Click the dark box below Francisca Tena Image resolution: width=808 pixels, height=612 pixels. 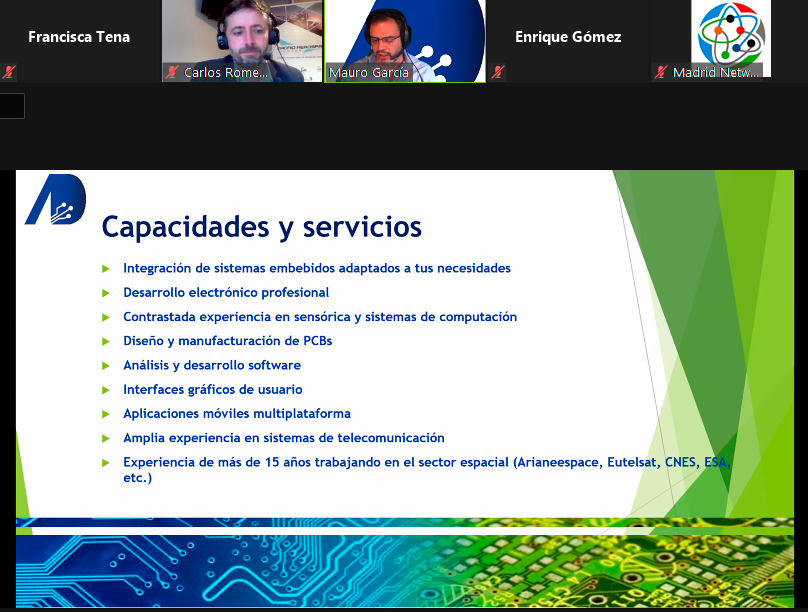point(12,106)
